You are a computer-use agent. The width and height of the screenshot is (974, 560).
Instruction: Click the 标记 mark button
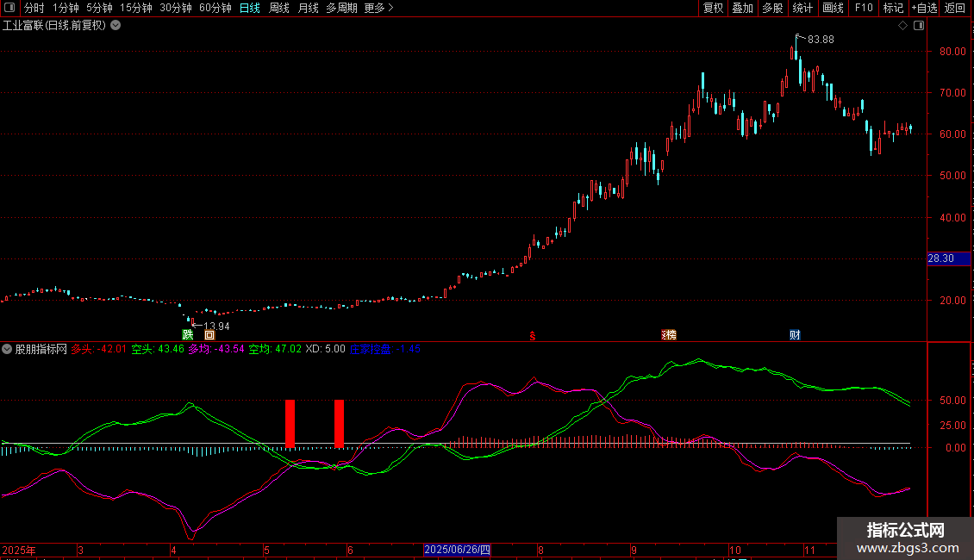tap(893, 8)
